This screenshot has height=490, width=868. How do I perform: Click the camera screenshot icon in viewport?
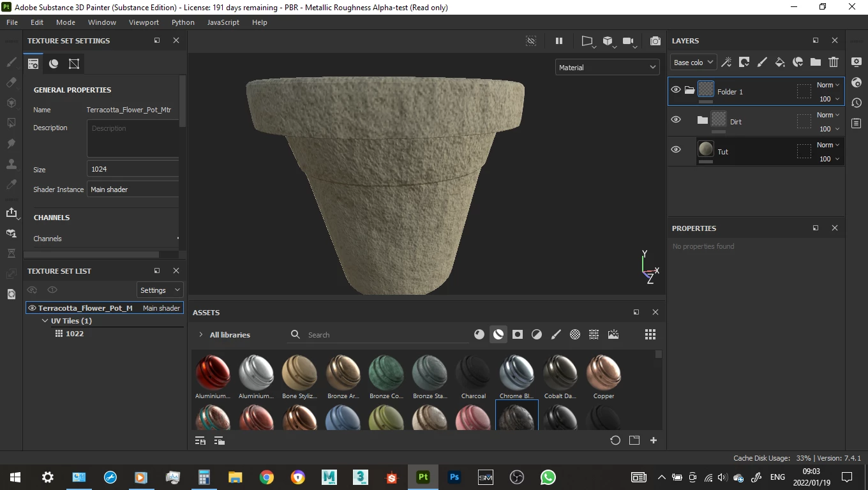(x=655, y=41)
